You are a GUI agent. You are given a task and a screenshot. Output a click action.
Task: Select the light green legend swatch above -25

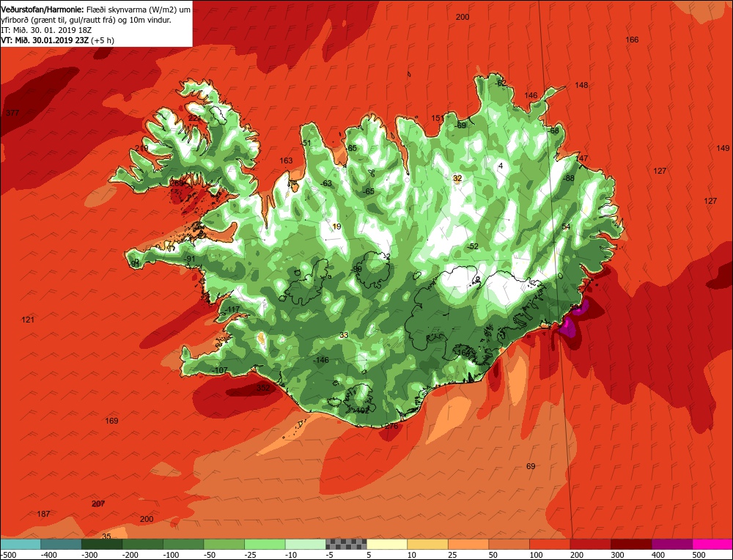pyautogui.click(x=265, y=544)
